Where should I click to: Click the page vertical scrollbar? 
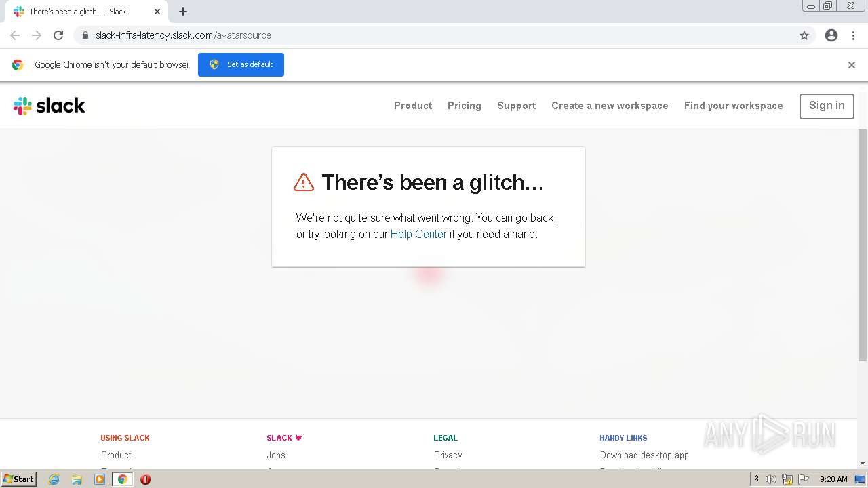pos(863,244)
